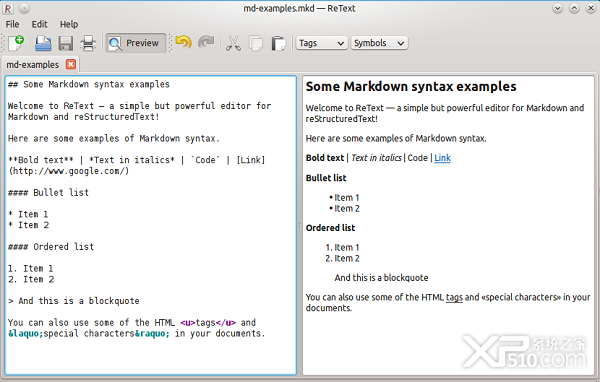Screen dimensions: 600x382
Task: Click '(http://www.google.com/)' in the editor
Action: [68, 171]
